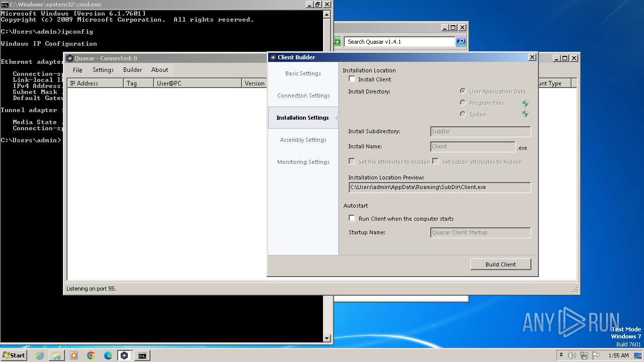Click the Quasar window title bar icon
644x362 pixels.
(70, 58)
